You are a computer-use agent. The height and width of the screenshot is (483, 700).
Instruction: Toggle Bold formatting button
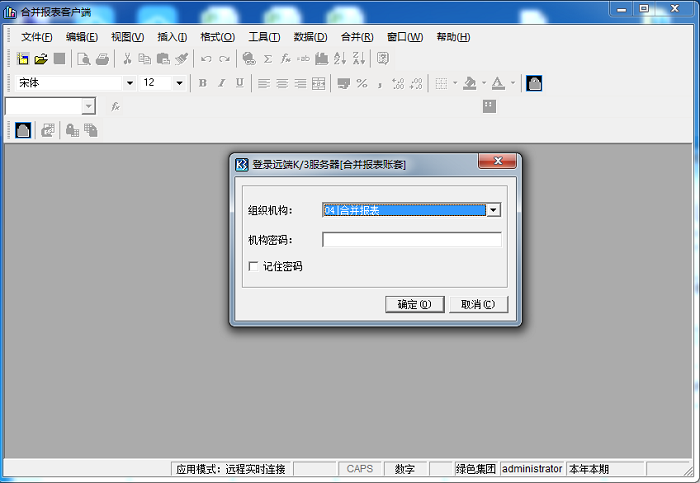[x=202, y=83]
